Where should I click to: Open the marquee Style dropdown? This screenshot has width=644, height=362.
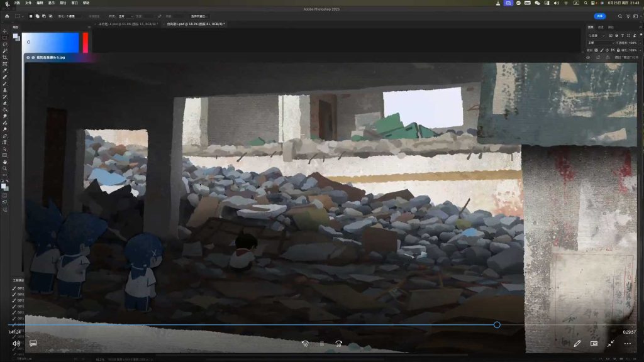(125, 16)
